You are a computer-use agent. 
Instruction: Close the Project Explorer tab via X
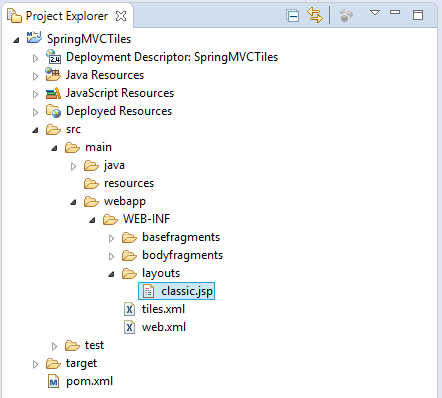click(x=121, y=16)
